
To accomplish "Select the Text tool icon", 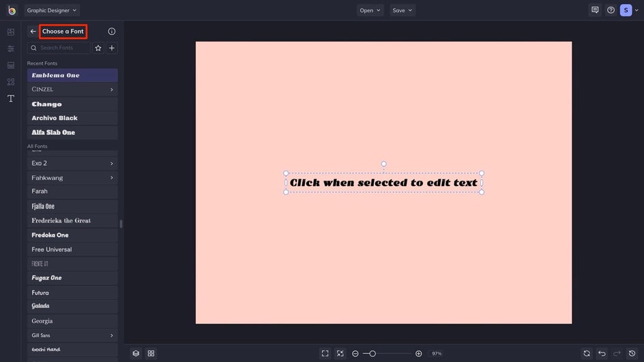I will click(11, 98).
